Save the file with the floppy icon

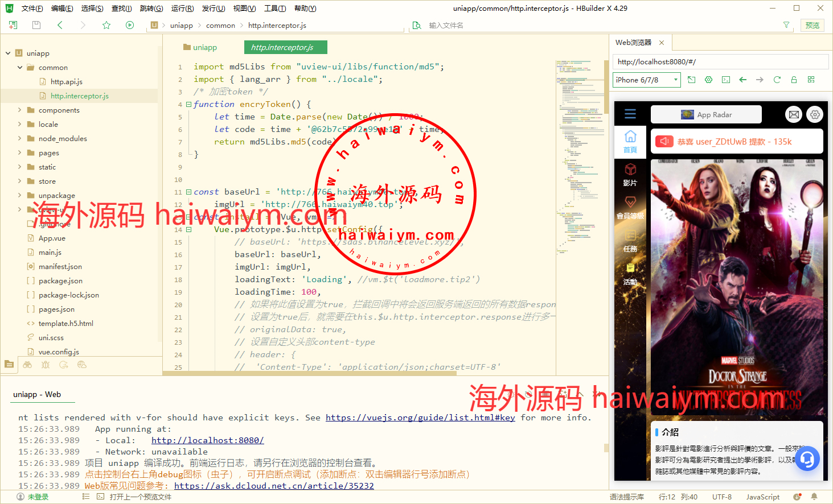[x=36, y=25]
